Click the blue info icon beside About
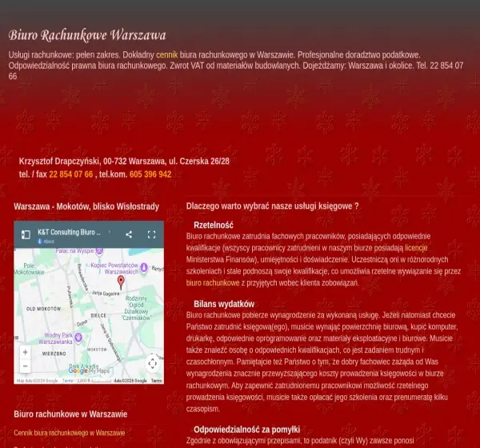480x448 pixels. point(40,242)
